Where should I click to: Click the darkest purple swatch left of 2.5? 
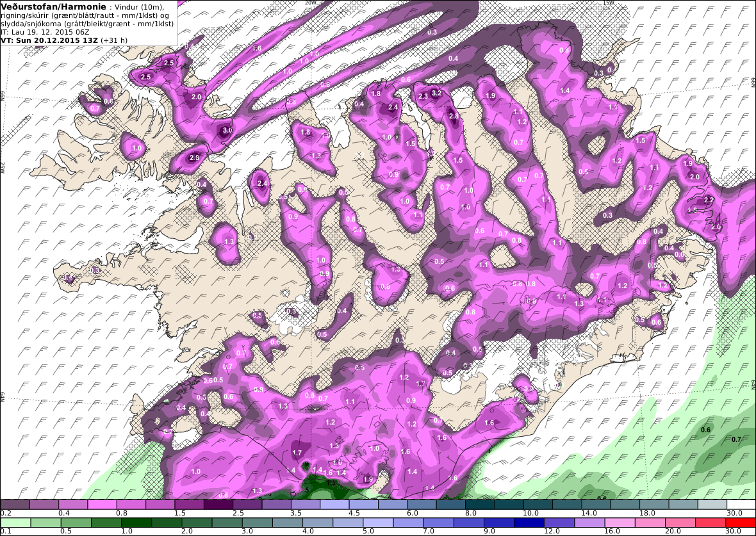(x=218, y=505)
